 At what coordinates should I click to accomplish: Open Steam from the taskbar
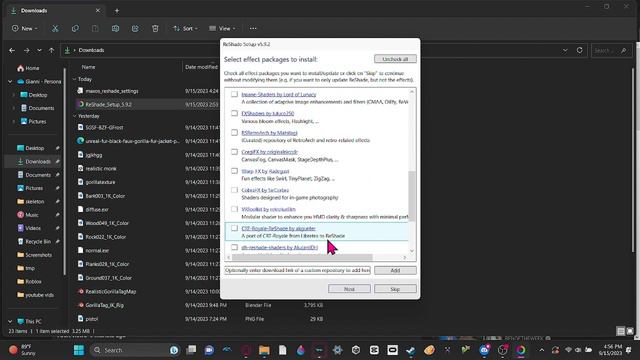click(411, 350)
